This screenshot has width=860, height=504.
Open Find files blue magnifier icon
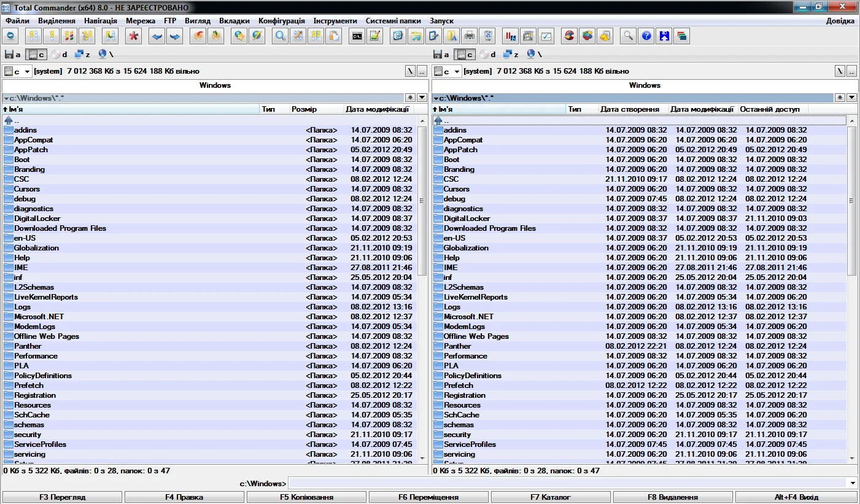click(281, 36)
